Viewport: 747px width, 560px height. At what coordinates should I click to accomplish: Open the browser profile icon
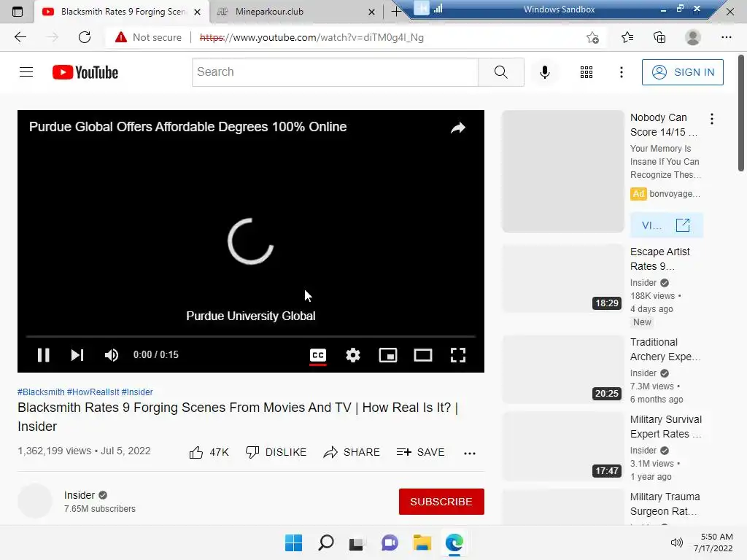693,37
